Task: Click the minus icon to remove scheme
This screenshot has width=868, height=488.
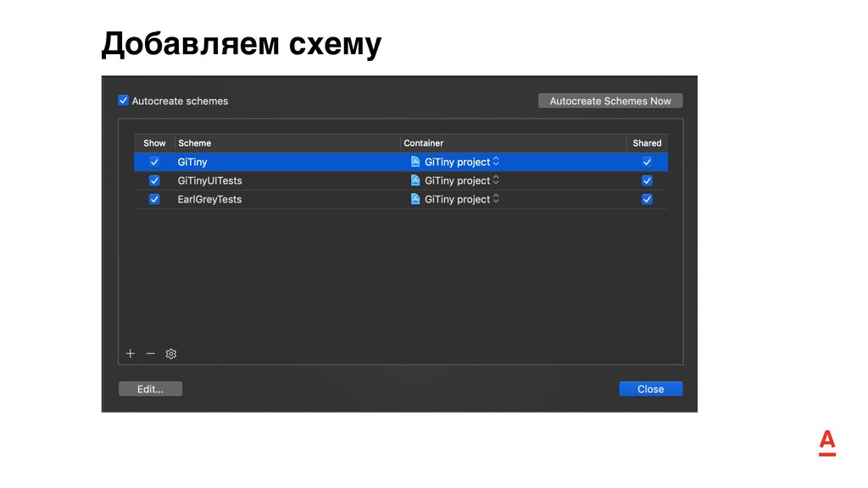Action: [151, 353]
